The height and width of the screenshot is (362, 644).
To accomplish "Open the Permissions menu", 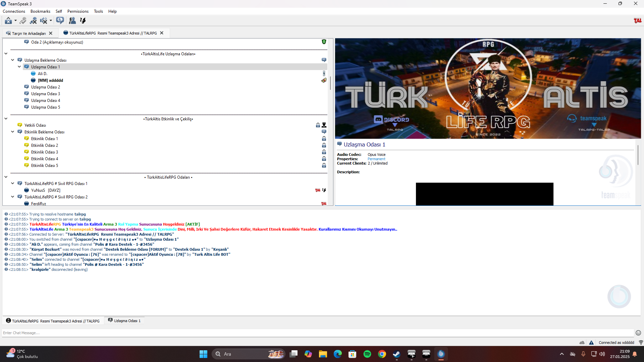I will coord(78,11).
